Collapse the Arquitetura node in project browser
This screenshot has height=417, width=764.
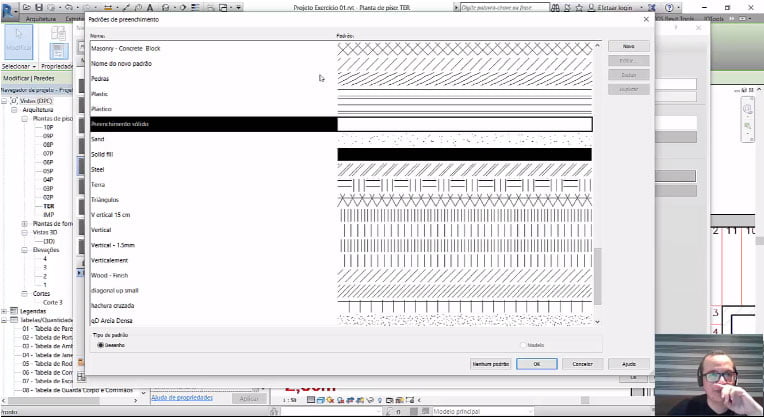(x=14, y=110)
